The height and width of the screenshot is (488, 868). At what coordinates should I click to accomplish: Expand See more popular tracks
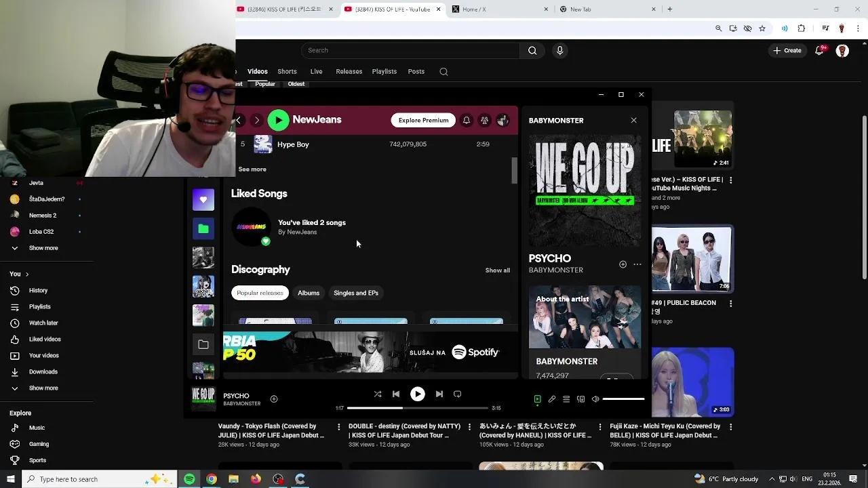(x=252, y=169)
